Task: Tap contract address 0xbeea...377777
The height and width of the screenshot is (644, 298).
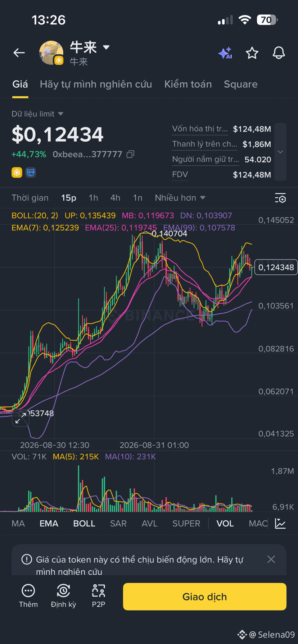Action: [x=87, y=154]
